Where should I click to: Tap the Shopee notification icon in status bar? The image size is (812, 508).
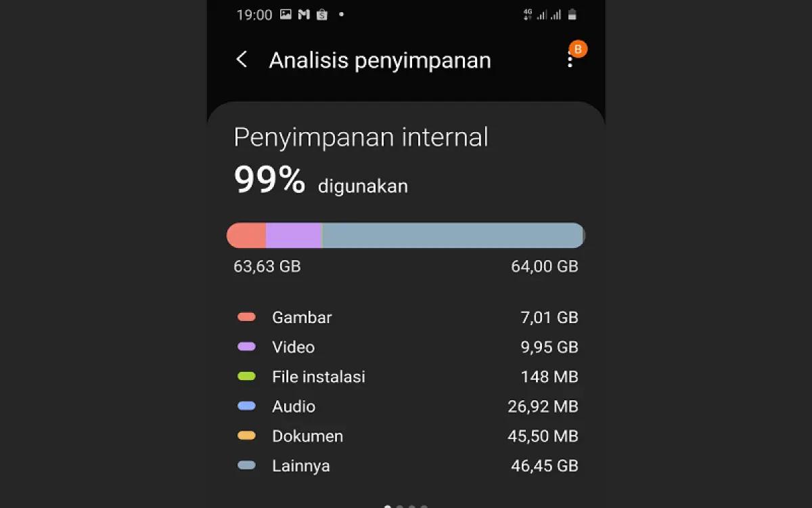coord(322,14)
